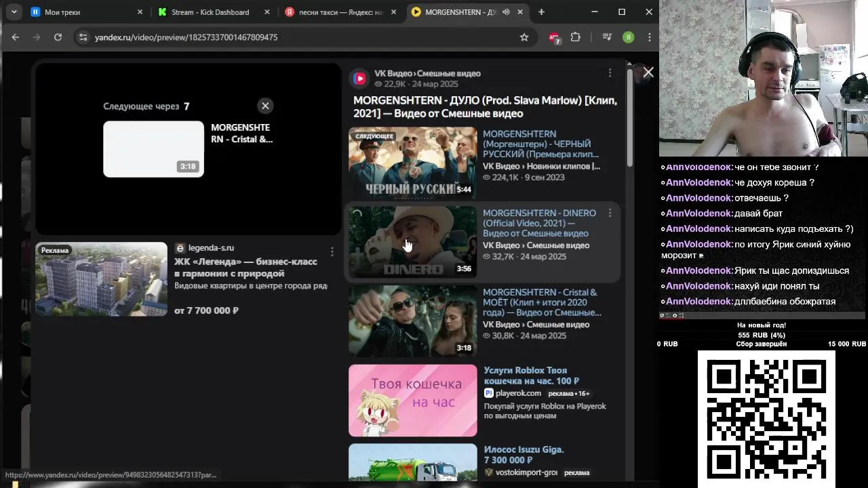Visit vostokimport advertiser link
Image resolution: width=868 pixels, height=488 pixels.
[x=526, y=472]
